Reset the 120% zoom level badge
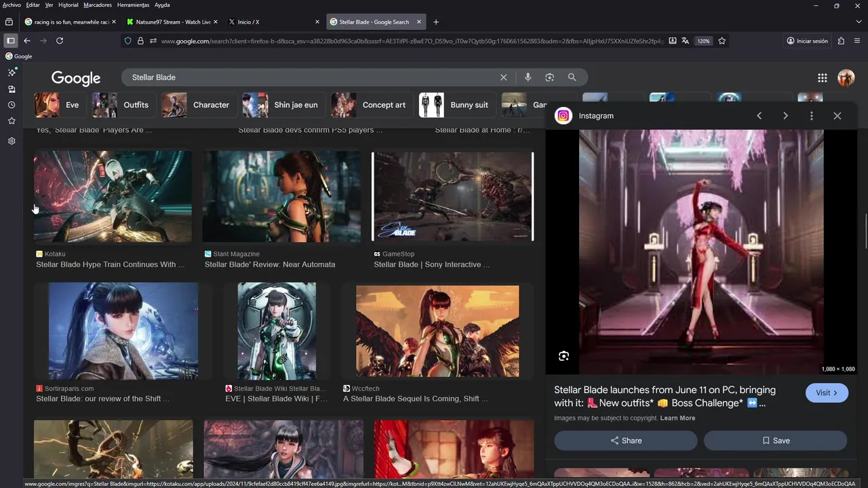 (704, 41)
